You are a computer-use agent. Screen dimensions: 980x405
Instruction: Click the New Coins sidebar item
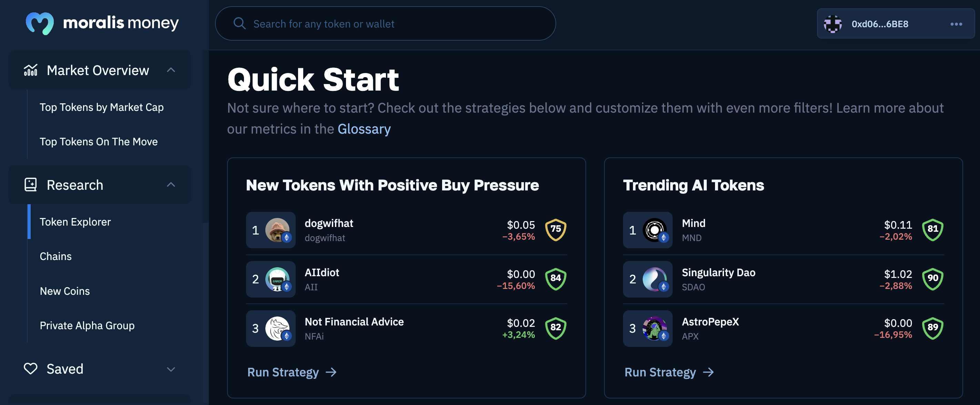click(64, 290)
